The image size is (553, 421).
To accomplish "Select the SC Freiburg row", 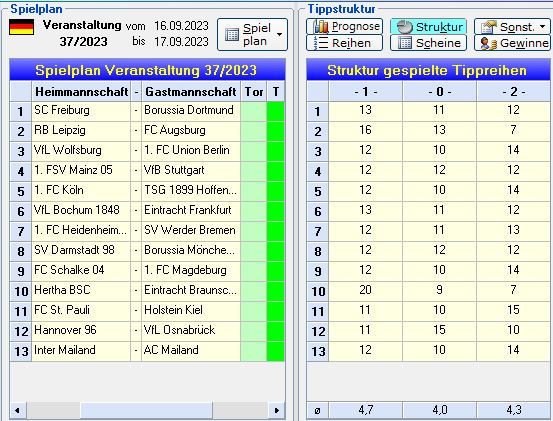I will point(147,111).
